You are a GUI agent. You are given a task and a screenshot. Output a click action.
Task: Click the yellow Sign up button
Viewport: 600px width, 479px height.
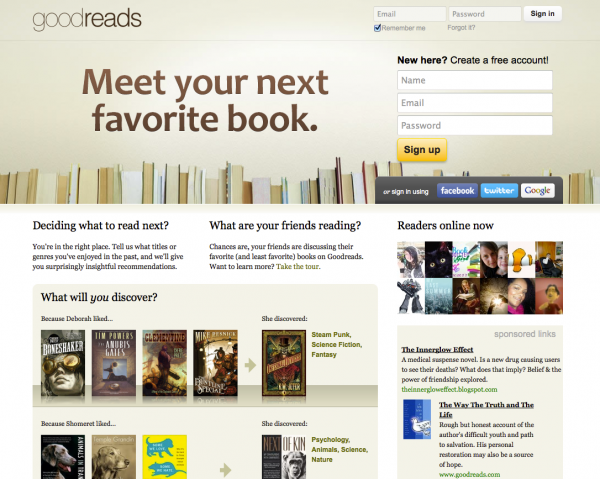click(x=422, y=150)
